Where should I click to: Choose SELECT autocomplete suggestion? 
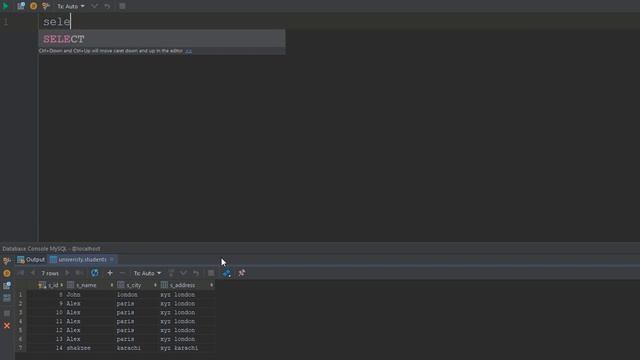162,39
